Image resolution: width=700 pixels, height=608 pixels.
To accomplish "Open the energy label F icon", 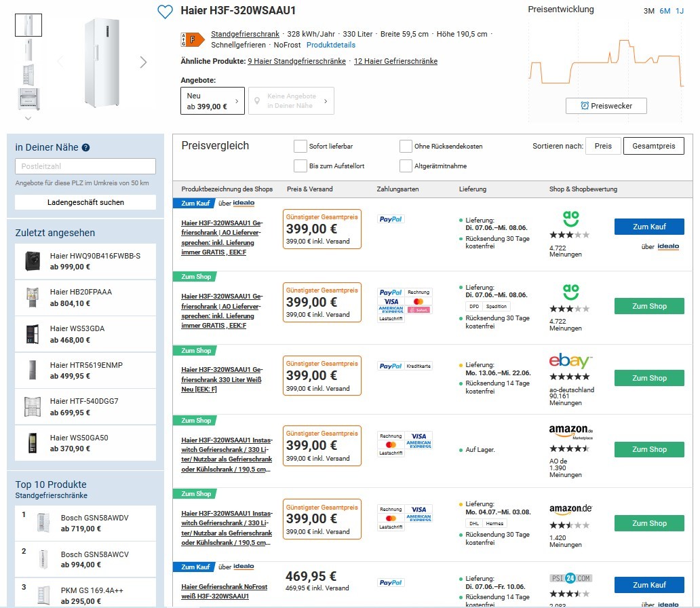I will click(x=193, y=39).
